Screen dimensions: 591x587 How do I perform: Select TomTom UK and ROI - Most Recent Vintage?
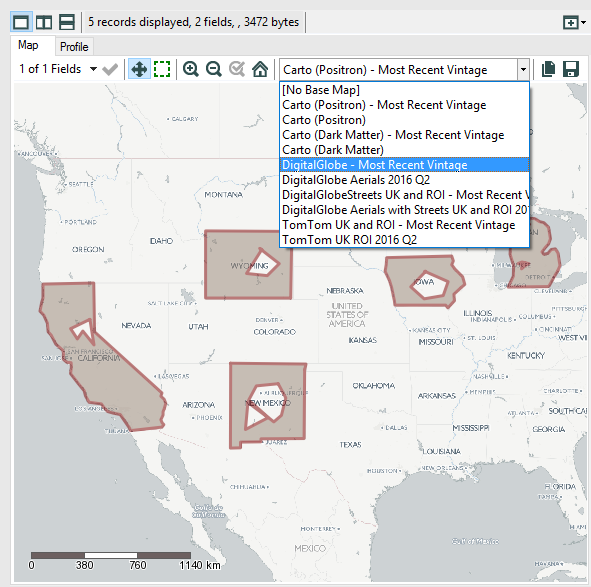[404, 225]
